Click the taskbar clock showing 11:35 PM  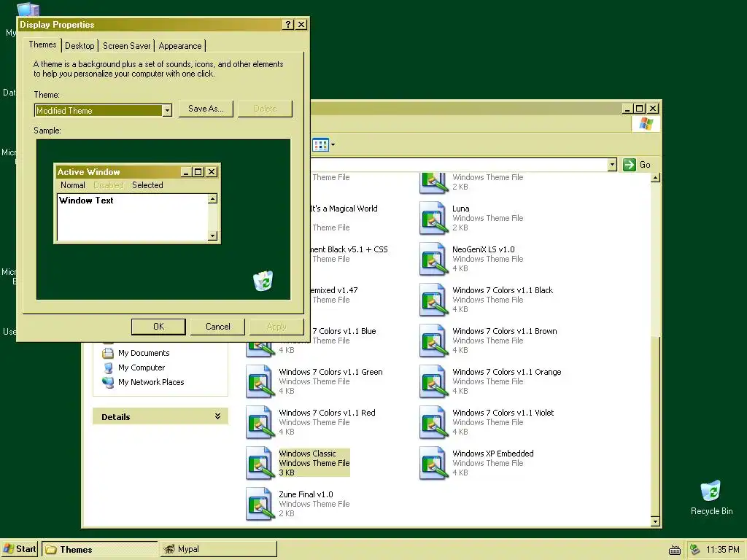[723, 550]
